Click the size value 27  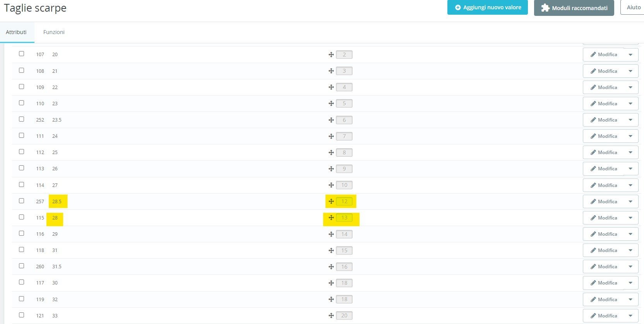coord(55,185)
